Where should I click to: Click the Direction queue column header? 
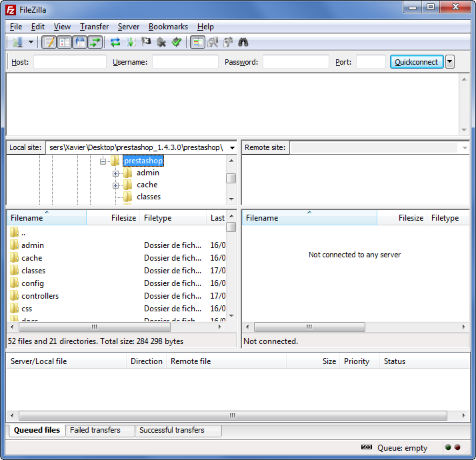[146, 361]
